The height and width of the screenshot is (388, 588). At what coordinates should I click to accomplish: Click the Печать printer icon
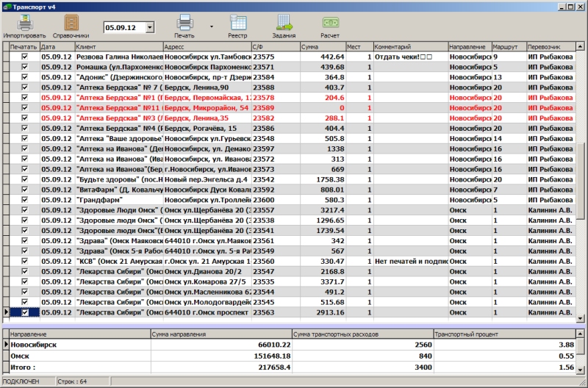185,23
